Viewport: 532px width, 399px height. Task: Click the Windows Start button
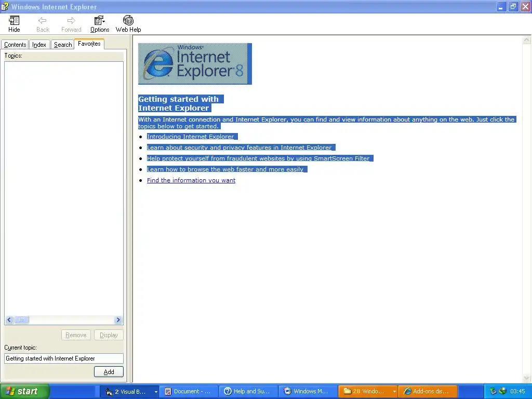click(24, 391)
